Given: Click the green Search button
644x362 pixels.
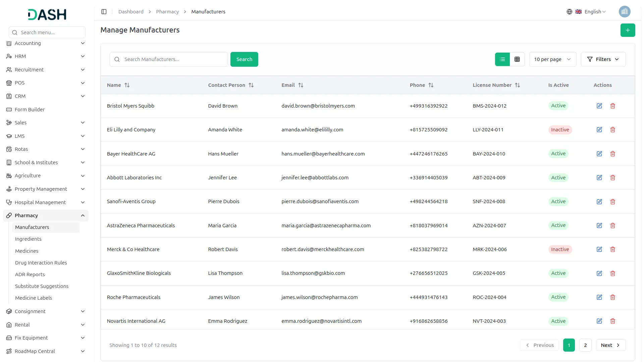Looking at the screenshot, I should pyautogui.click(x=244, y=59).
